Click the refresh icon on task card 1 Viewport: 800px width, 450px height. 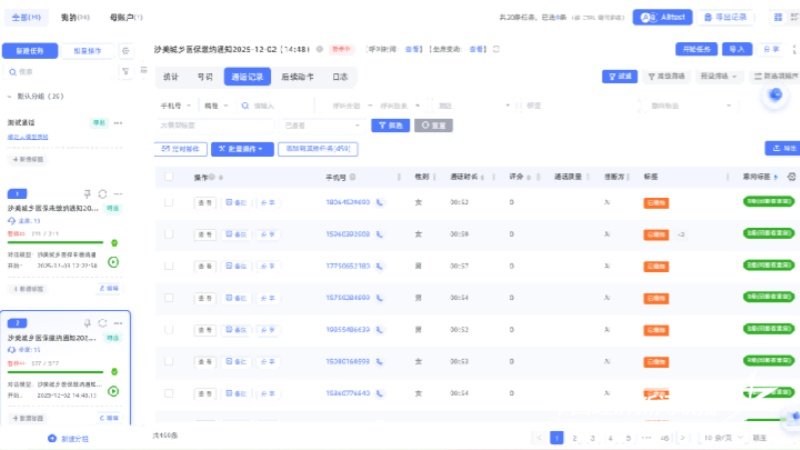click(x=102, y=193)
